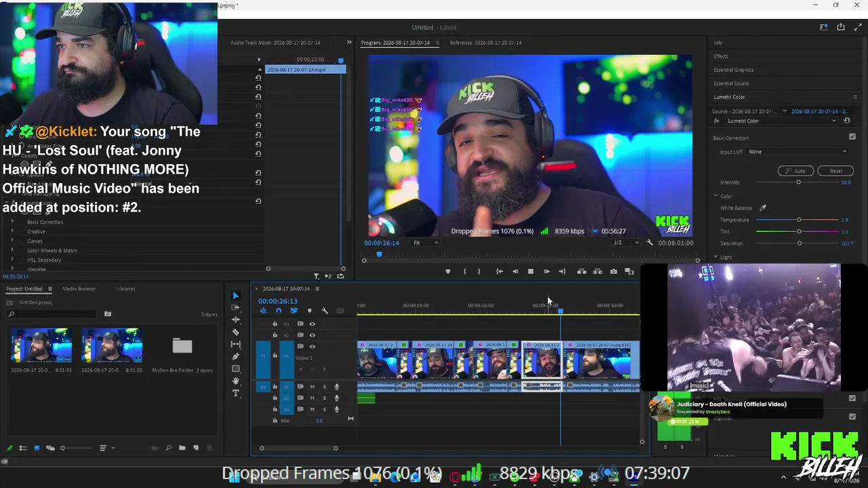Expand Creative in Effect Controls

coord(12,231)
